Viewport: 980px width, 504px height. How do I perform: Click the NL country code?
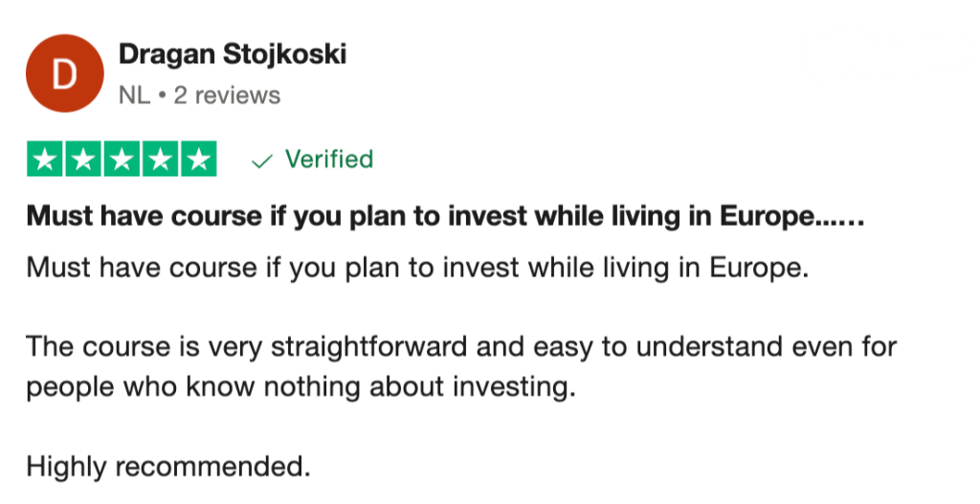[x=135, y=96]
